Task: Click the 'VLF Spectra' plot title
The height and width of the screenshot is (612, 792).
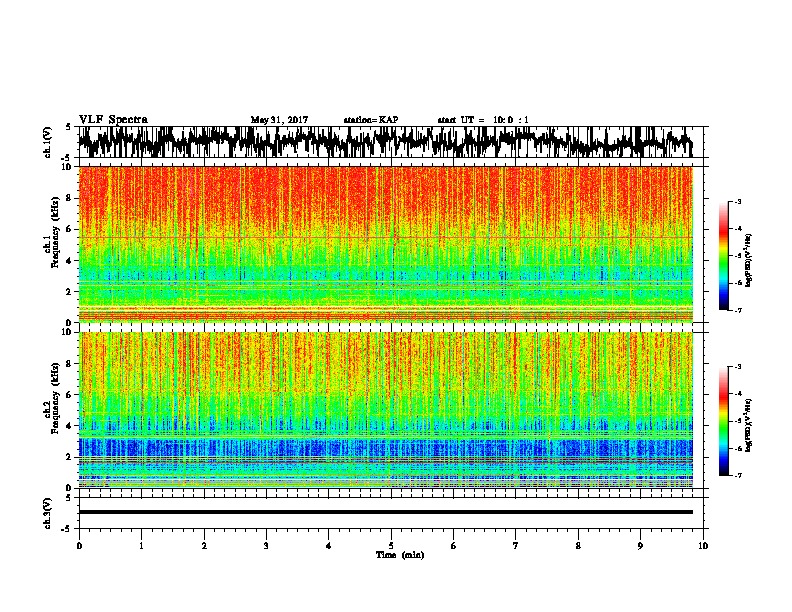Action: [113, 120]
